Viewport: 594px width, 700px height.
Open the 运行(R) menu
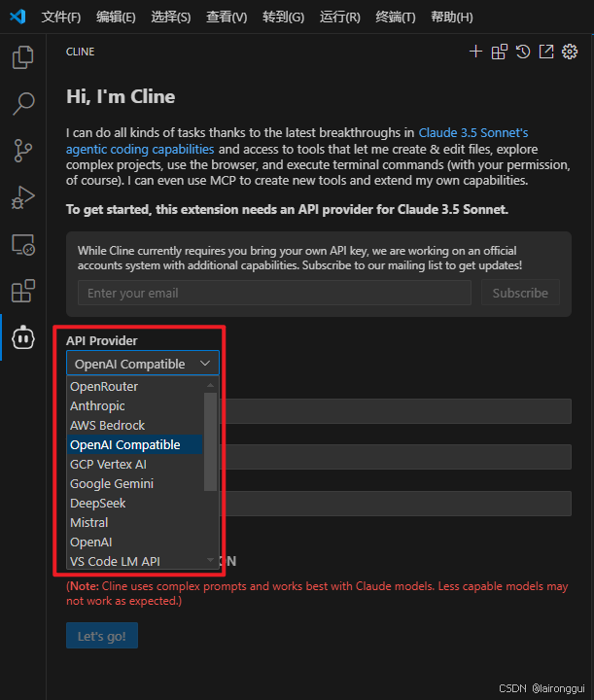[x=340, y=17]
